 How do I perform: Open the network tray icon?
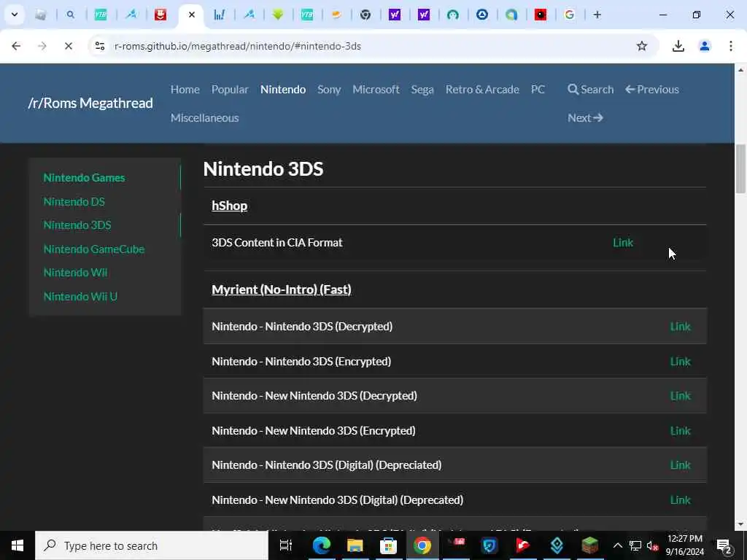635,545
